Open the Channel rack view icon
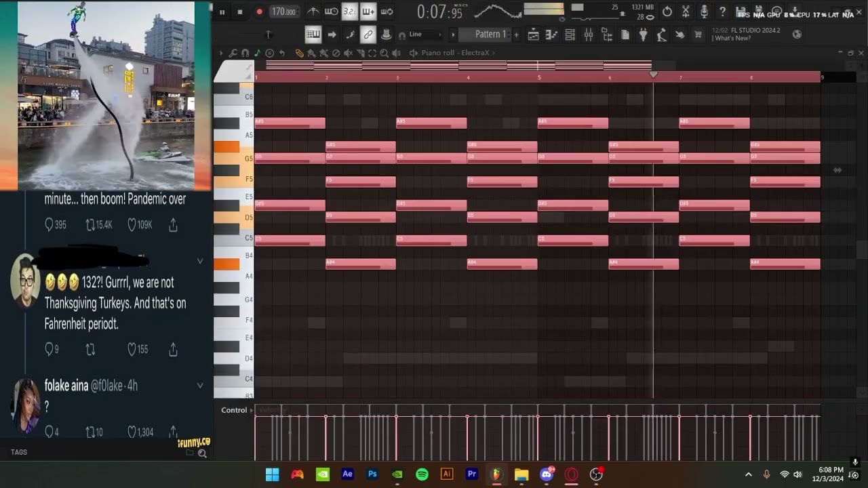The image size is (868, 488). 570,35
